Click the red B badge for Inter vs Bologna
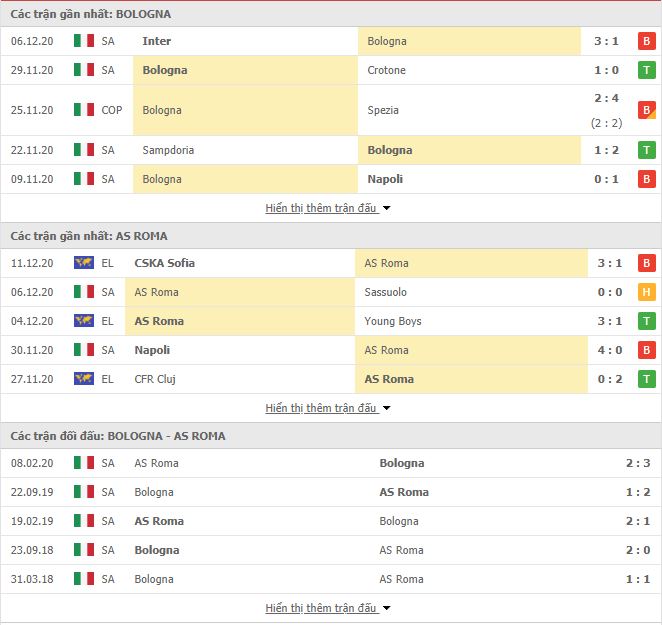662x625 pixels. (x=646, y=41)
